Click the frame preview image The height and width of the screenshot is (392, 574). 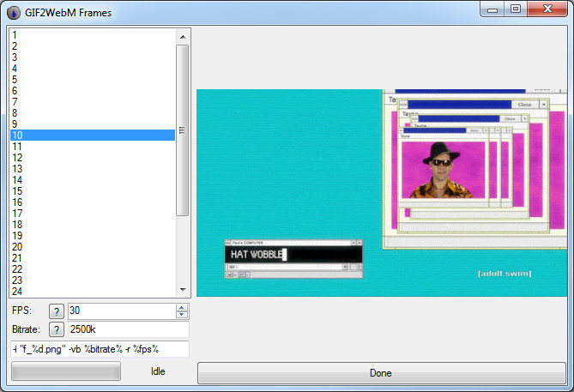point(382,193)
